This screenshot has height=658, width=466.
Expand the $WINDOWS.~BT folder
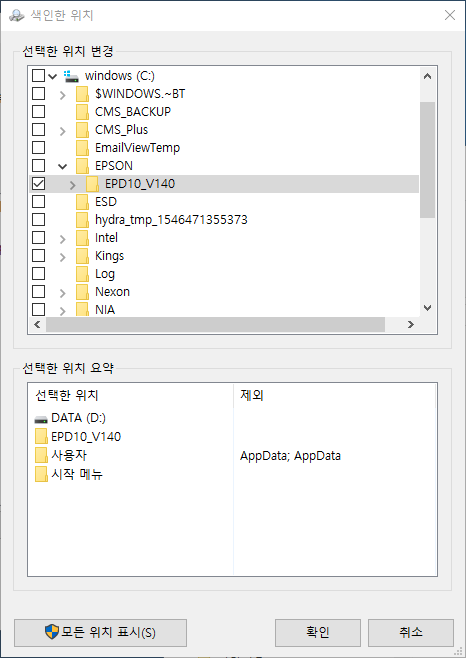click(x=63, y=95)
